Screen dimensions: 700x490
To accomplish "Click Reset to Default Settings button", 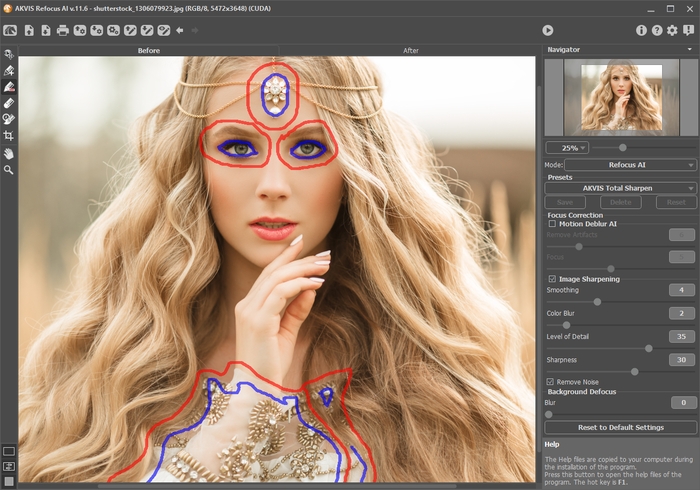I will pyautogui.click(x=621, y=428).
